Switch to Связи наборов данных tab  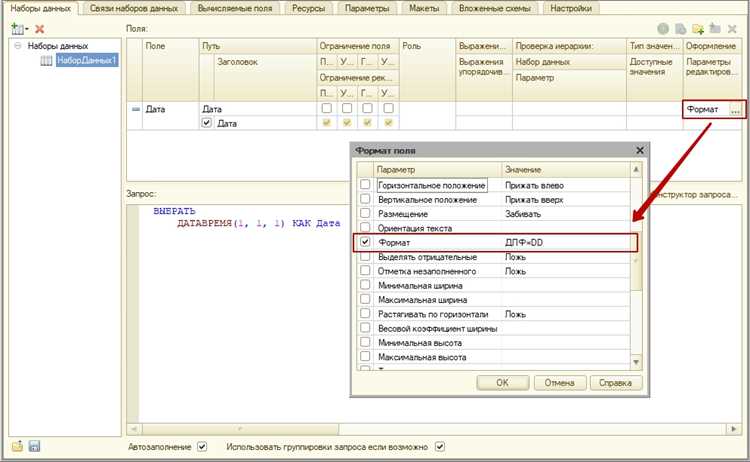pyautogui.click(x=134, y=8)
